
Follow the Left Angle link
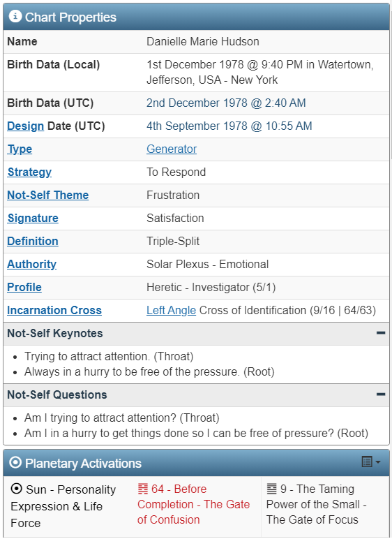point(171,311)
